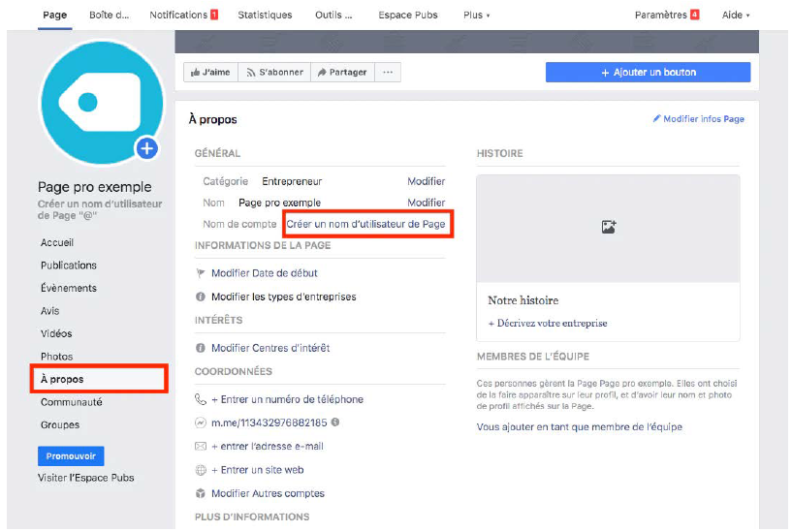Open Publications in the sidebar
This screenshot has width=792, height=532.
point(69,266)
